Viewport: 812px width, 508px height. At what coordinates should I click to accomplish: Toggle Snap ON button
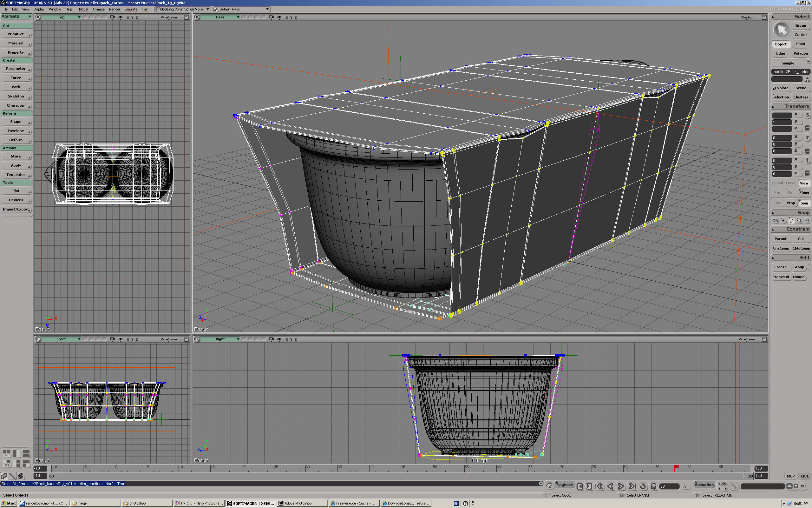point(775,221)
